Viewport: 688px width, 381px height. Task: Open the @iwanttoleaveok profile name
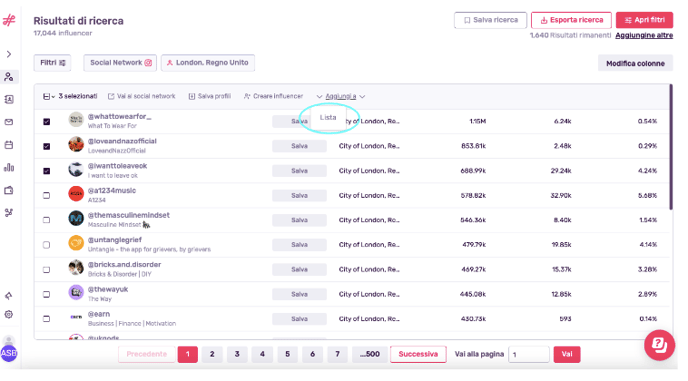click(x=118, y=166)
